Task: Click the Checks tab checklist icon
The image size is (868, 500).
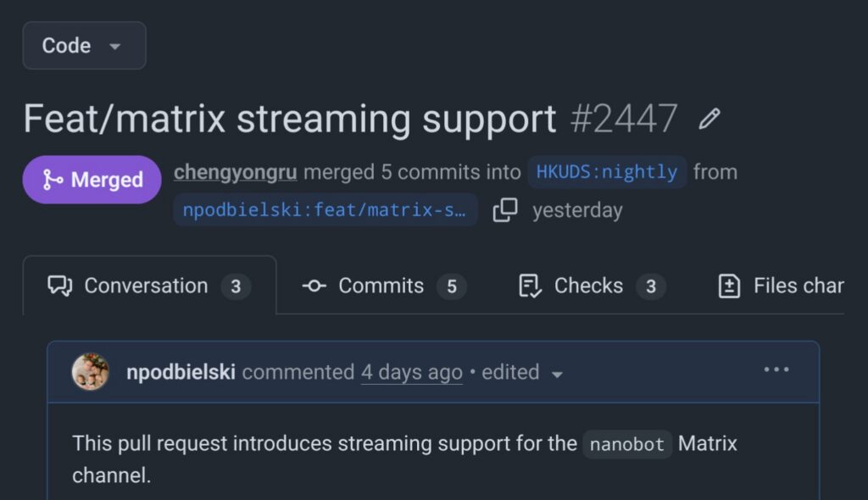Action: tap(530, 286)
